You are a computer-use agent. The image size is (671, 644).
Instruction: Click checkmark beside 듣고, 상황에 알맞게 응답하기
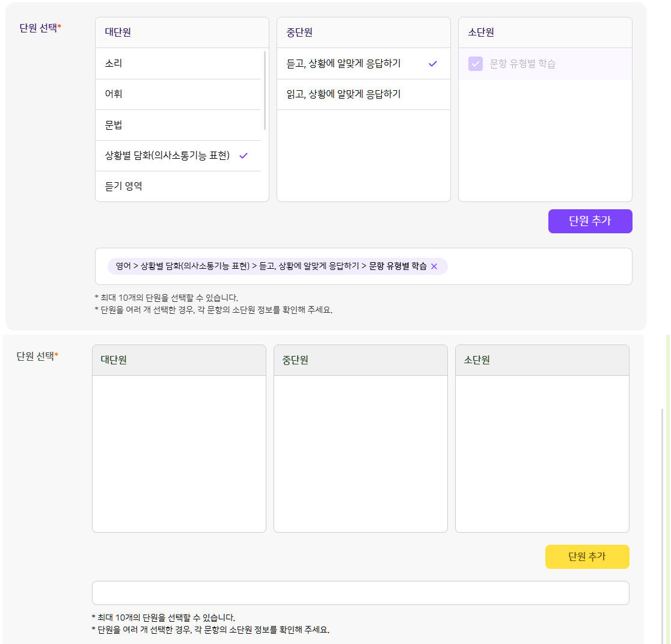433,64
